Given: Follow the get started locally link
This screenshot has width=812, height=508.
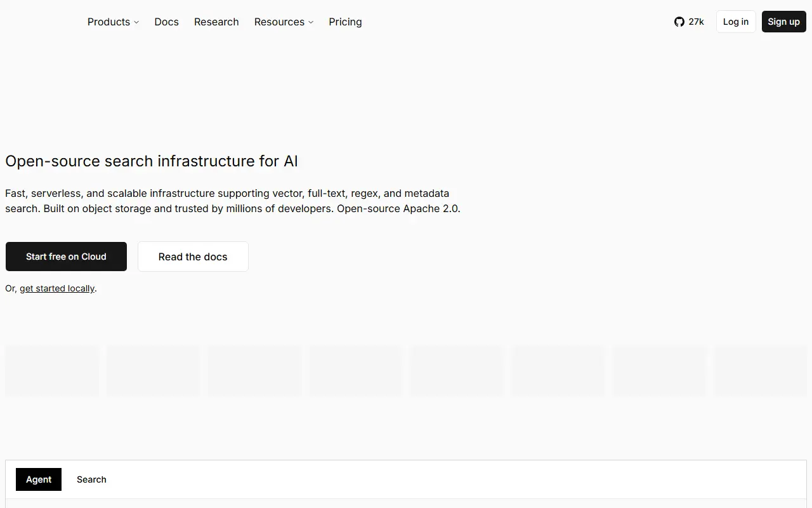Looking at the screenshot, I should click(x=57, y=288).
